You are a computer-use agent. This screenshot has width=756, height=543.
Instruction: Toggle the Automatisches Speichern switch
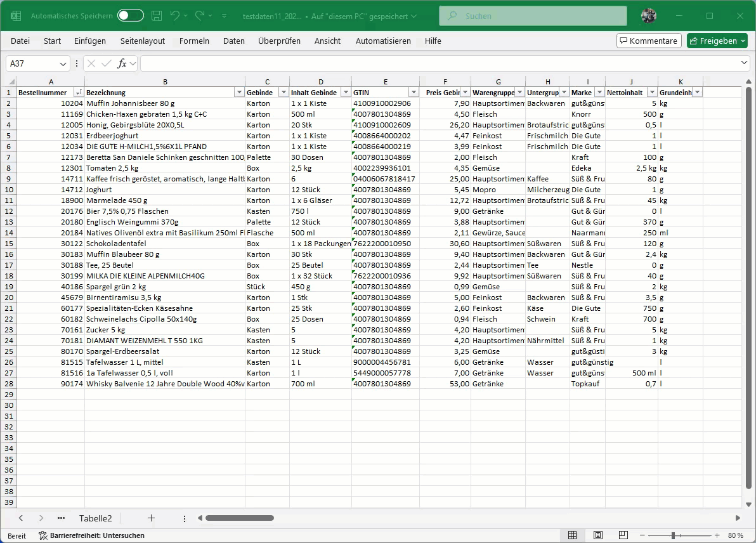(x=130, y=16)
